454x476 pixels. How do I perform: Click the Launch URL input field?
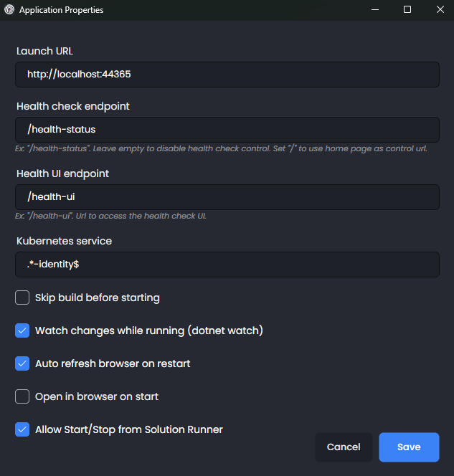point(227,75)
